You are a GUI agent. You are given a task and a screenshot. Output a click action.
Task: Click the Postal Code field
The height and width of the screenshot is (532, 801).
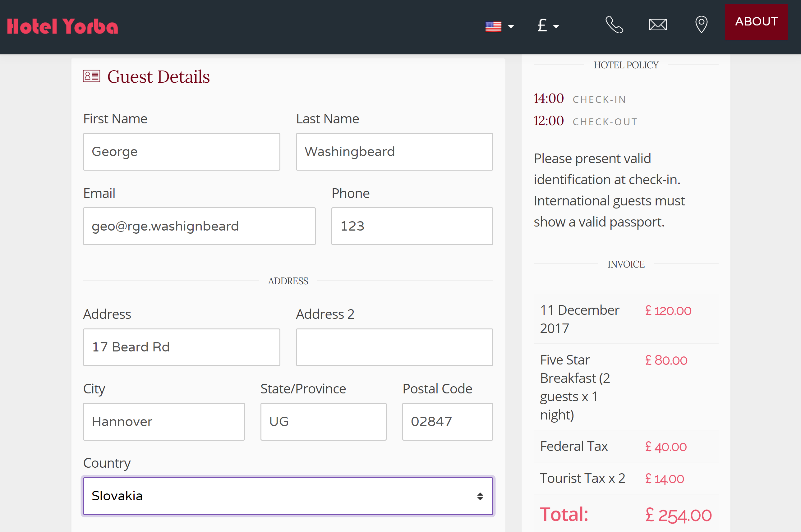(447, 422)
